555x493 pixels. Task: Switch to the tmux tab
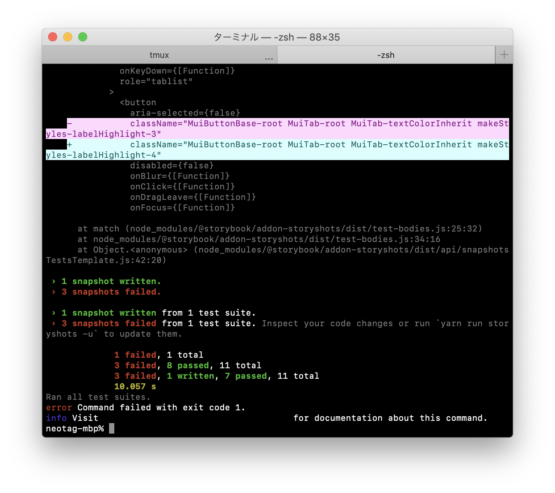pos(159,55)
